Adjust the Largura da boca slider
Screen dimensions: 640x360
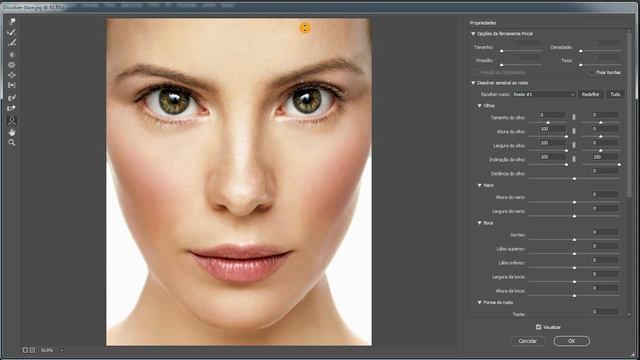(x=574, y=282)
